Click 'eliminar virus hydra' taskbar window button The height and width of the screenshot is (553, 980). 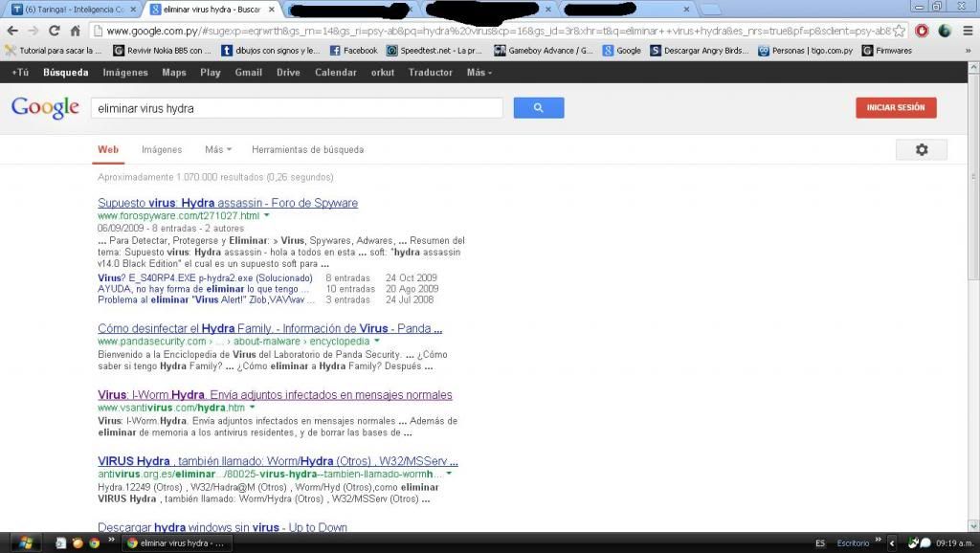(177, 543)
